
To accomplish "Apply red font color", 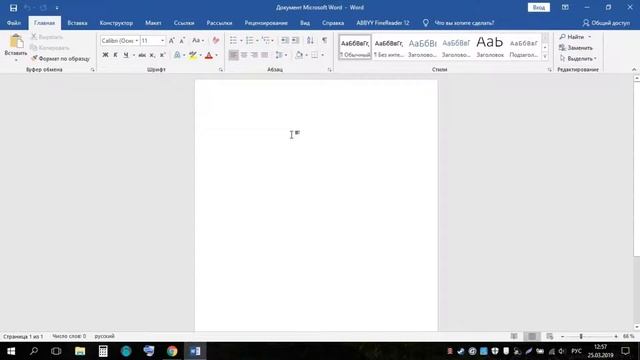I will coord(209,55).
